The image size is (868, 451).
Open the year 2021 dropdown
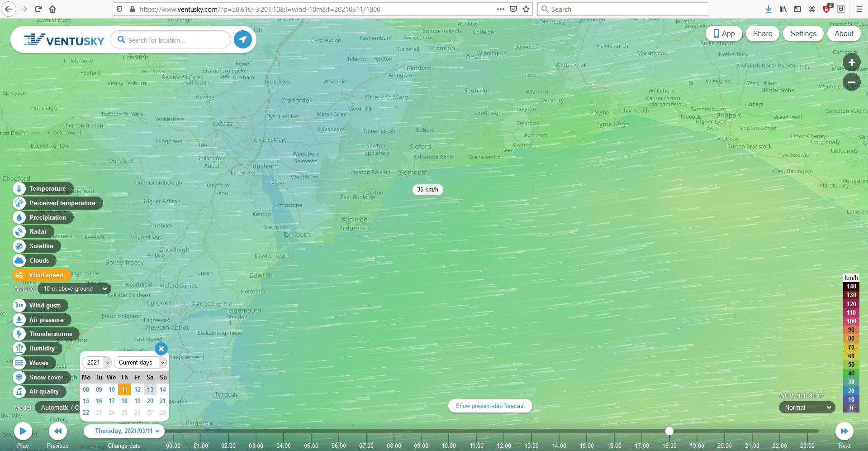click(97, 362)
